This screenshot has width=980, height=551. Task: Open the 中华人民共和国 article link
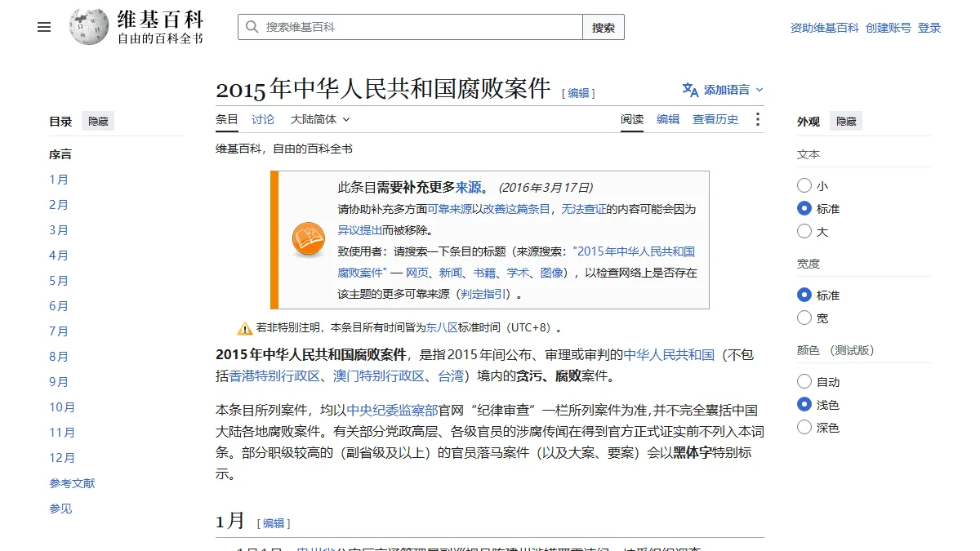click(x=669, y=354)
